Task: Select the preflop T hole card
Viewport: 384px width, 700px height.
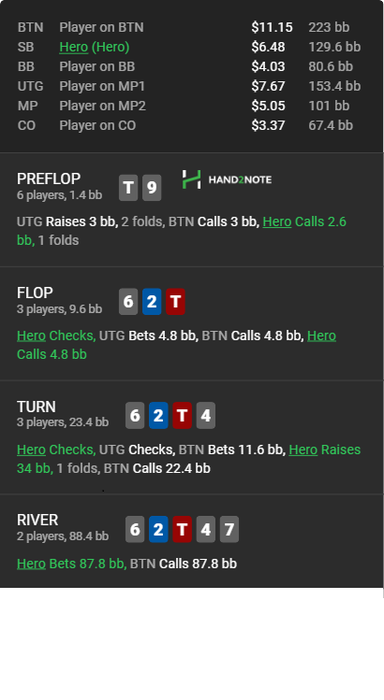Action: [128, 188]
